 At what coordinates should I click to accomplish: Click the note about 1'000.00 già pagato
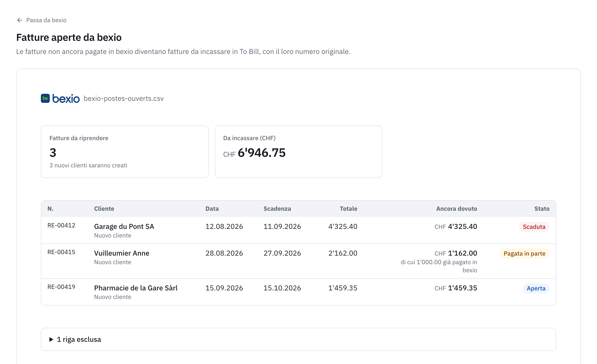(439, 266)
